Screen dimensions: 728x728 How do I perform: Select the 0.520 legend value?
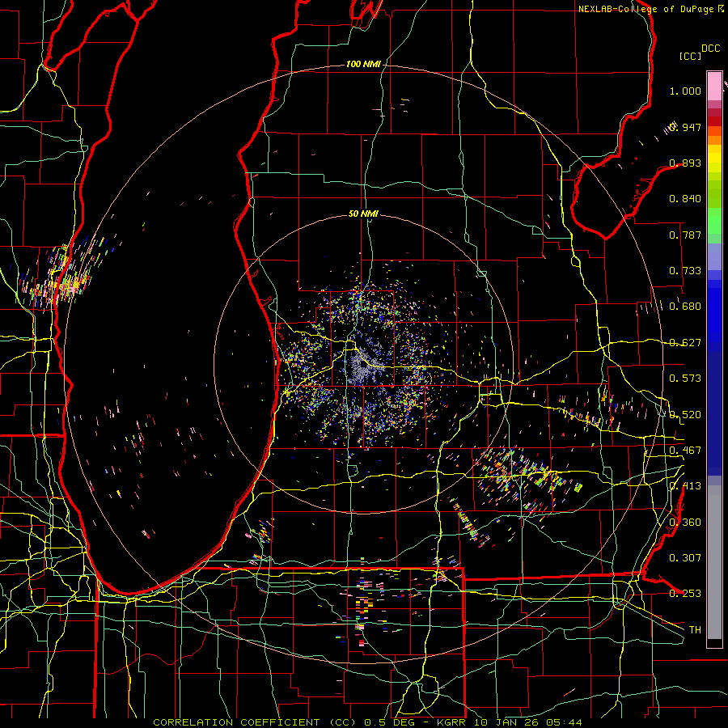click(685, 415)
